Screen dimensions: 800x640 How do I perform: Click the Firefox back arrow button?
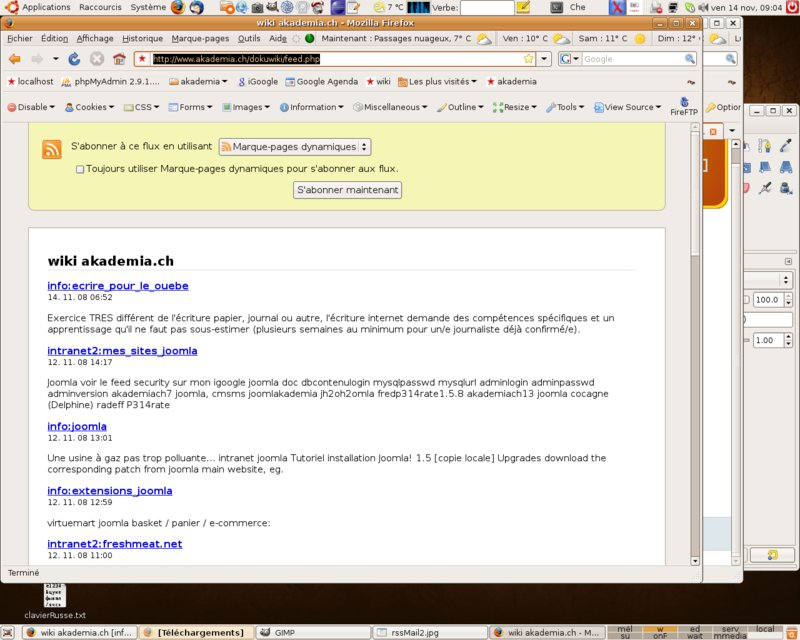tap(15, 59)
